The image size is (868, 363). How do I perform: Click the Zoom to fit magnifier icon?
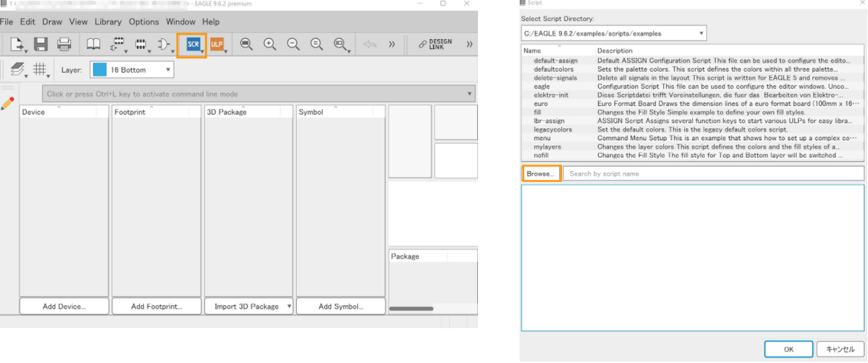pos(246,44)
